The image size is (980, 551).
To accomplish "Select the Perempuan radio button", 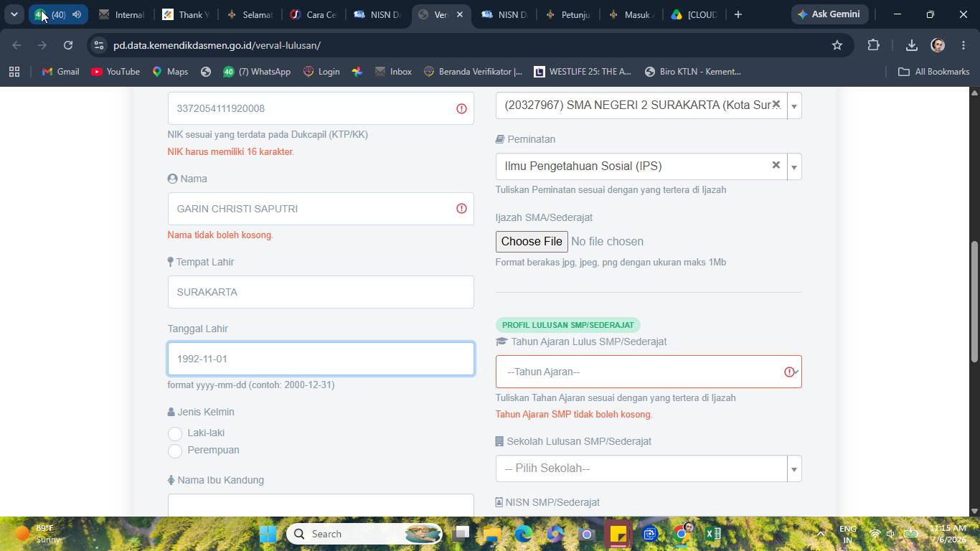I will tap(175, 451).
